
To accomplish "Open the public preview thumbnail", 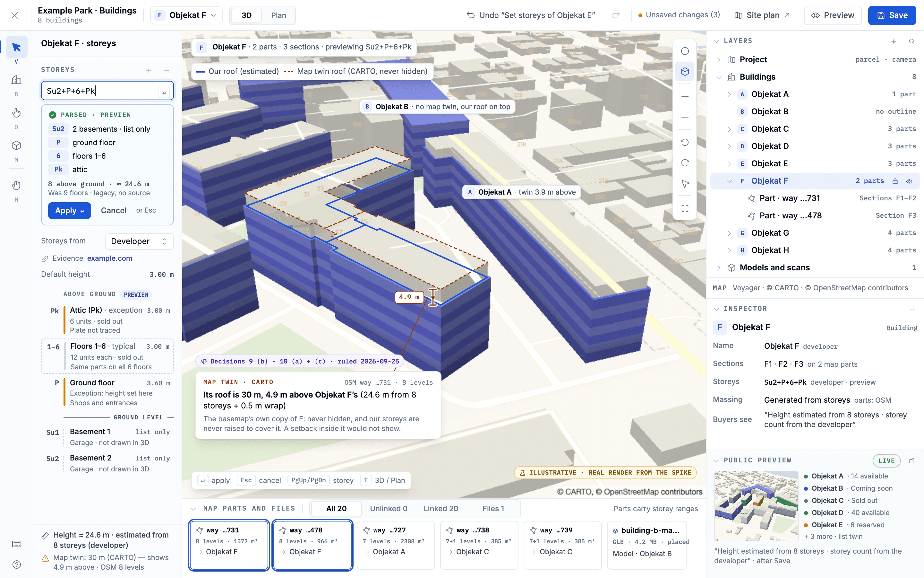I will pos(756,506).
